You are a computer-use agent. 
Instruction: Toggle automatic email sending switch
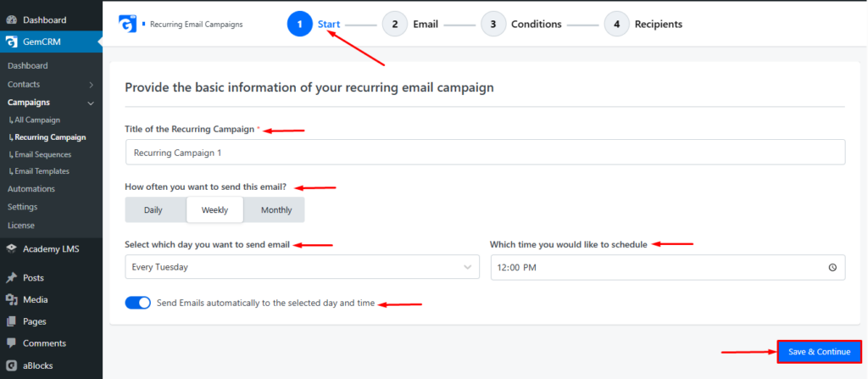point(138,303)
